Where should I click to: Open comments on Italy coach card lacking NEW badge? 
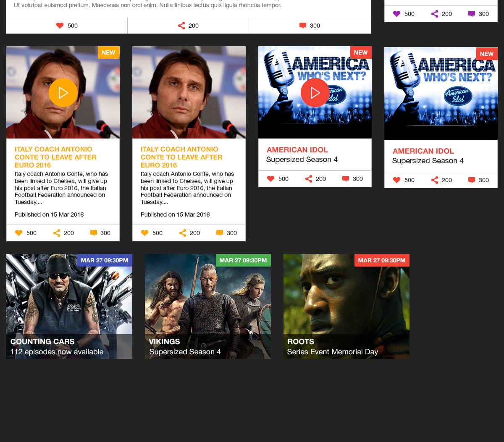tap(220, 233)
